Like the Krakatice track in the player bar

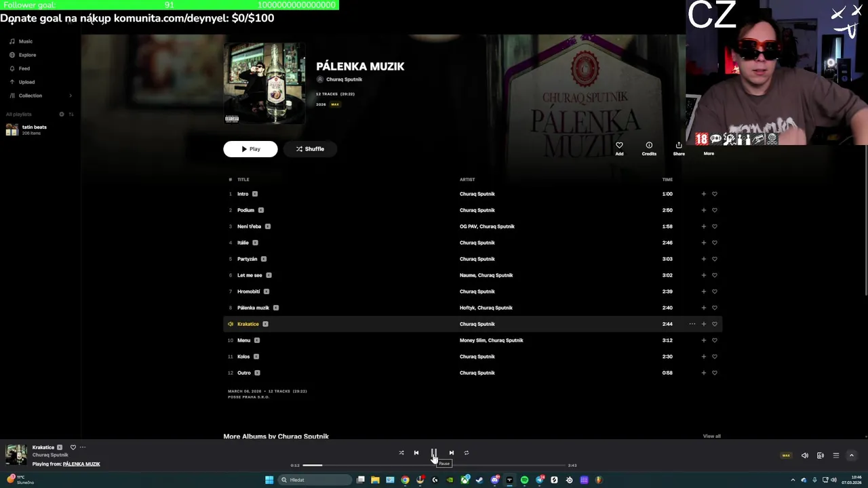[73, 447]
